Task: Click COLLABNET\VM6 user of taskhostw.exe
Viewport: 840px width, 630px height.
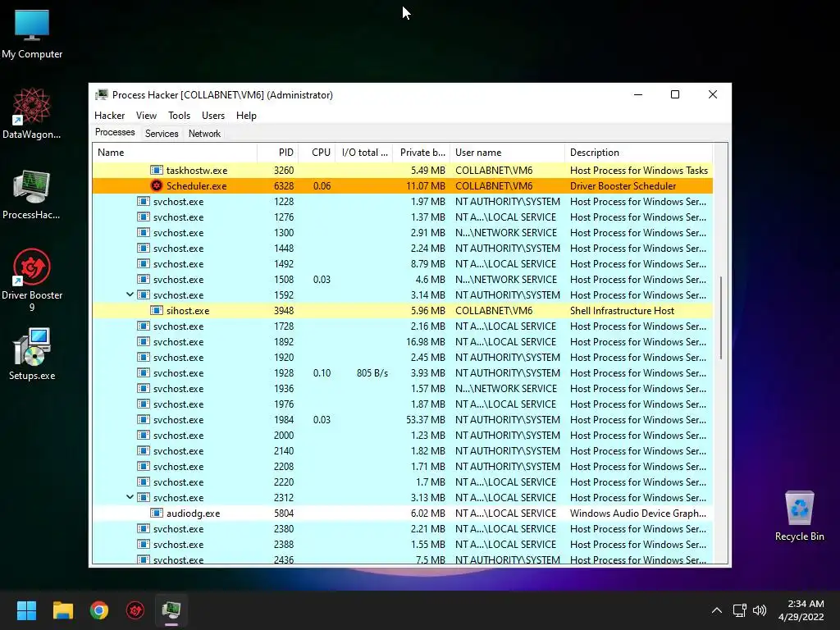Action: click(494, 171)
